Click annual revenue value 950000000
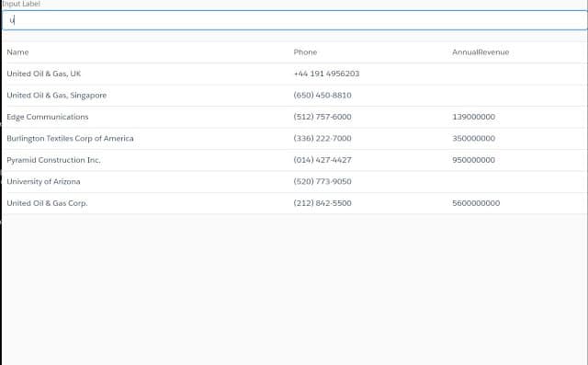 coord(474,160)
